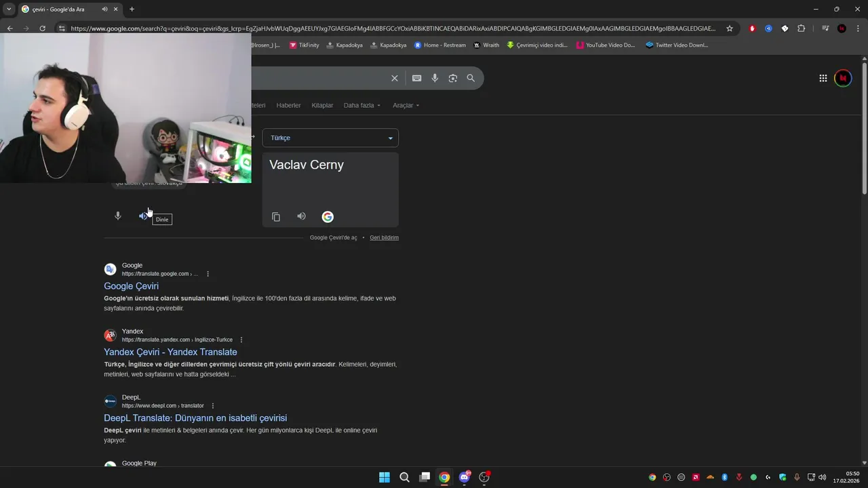Open Yandex Çeviri - Yandex Translate link

click(170, 352)
